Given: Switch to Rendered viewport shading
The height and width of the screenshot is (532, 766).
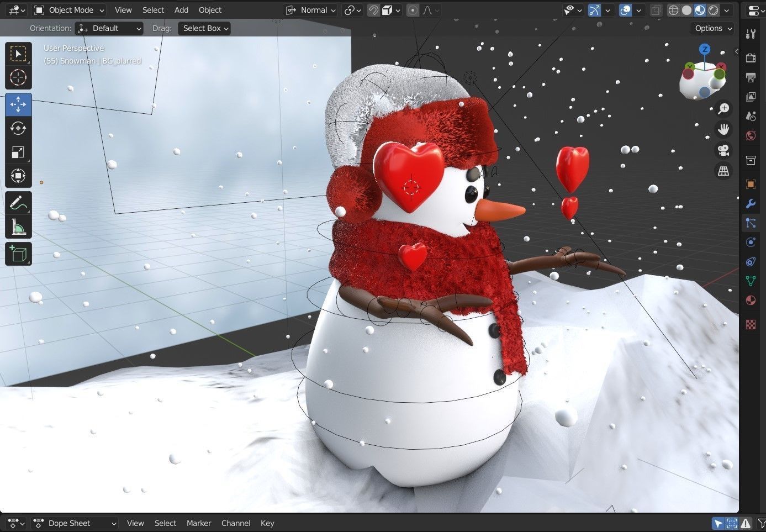Looking at the screenshot, I should point(714,10).
